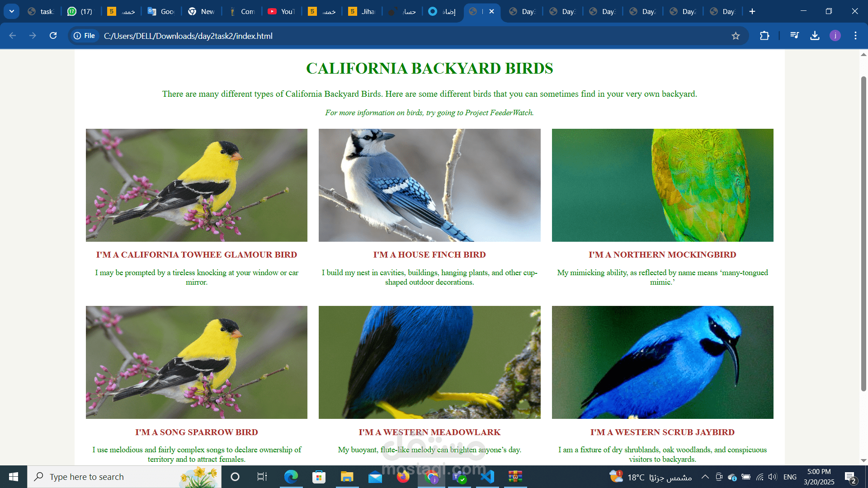Open the Chrome three-dot menu
The image size is (868, 488).
pos(855,36)
